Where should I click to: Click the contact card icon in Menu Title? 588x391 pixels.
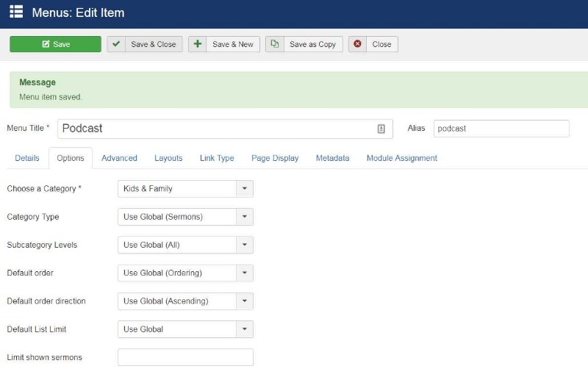(x=381, y=129)
